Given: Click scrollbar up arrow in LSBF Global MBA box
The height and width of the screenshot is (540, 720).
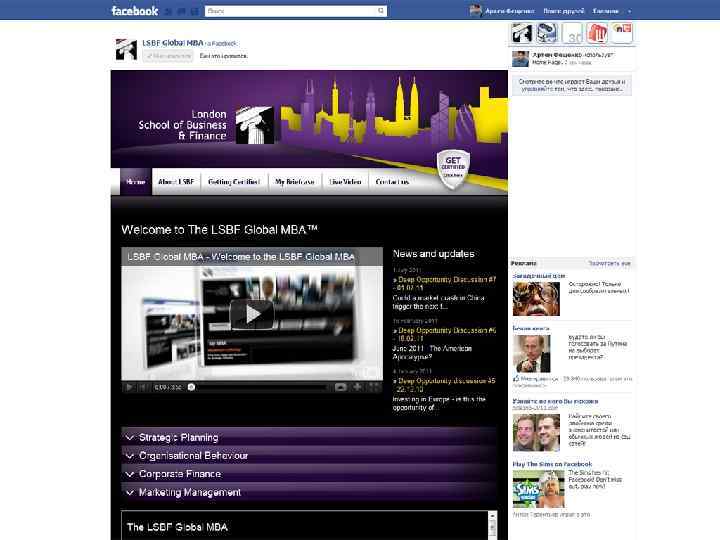Looking at the screenshot, I should click(x=493, y=516).
